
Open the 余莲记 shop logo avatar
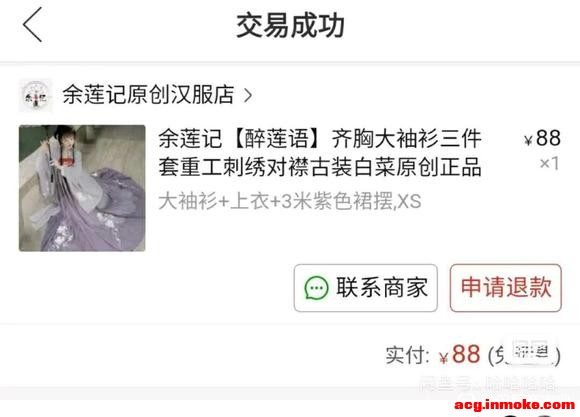(x=36, y=95)
